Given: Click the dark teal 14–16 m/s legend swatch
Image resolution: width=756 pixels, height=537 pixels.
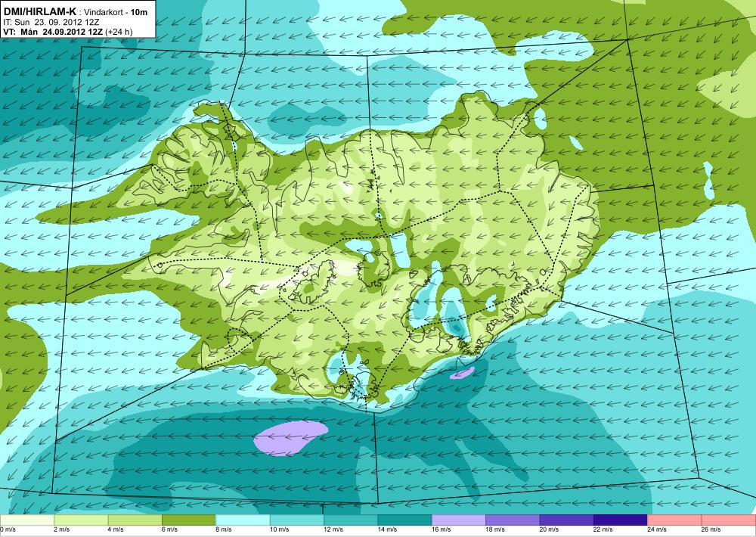Looking at the screenshot, I should (405, 520).
